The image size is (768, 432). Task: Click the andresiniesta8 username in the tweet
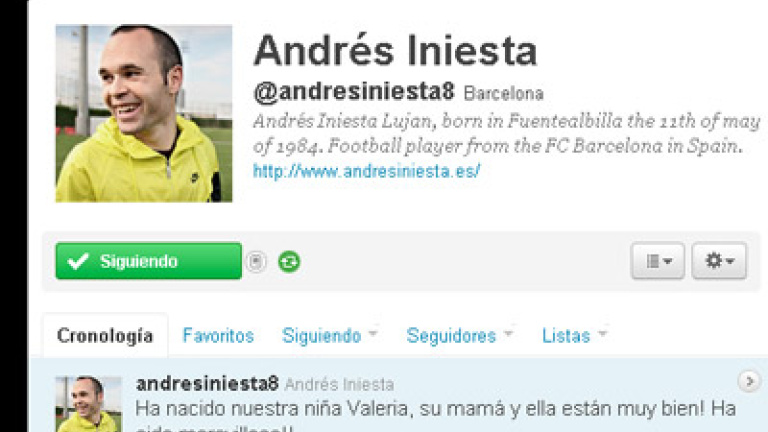207,384
